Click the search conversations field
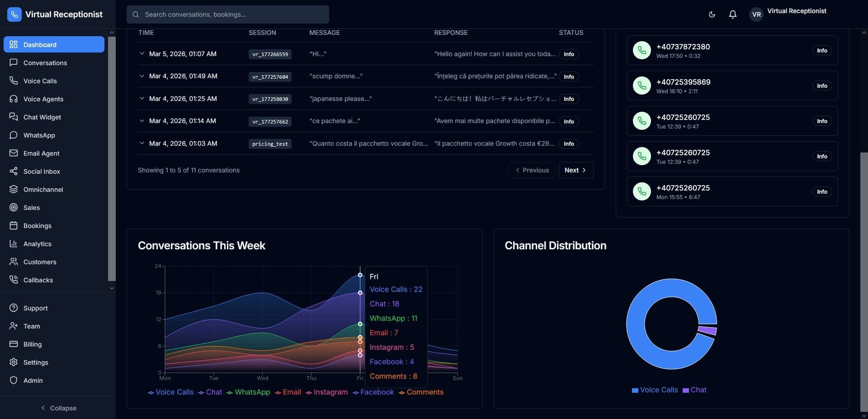 coord(227,14)
